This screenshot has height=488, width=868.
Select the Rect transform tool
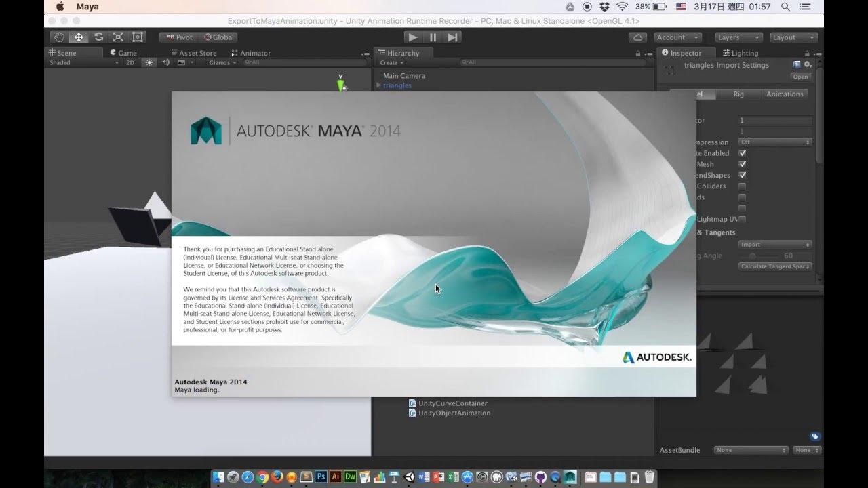click(x=138, y=37)
